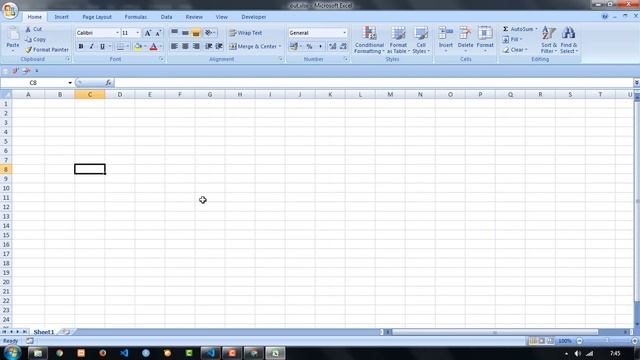Open Merge & Center dropdown arrow
The width and height of the screenshot is (640, 360).
pos(280,47)
